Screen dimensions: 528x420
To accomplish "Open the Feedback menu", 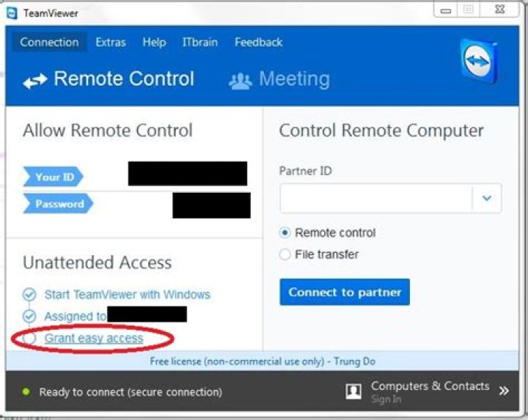I will 258,42.
